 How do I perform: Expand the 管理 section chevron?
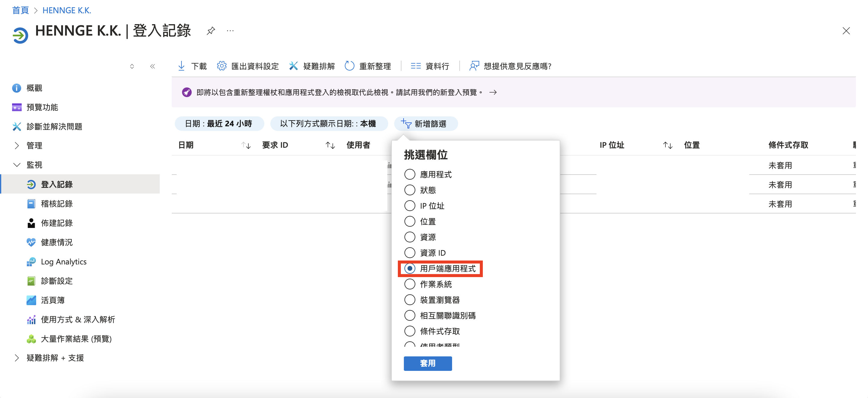[x=17, y=146]
